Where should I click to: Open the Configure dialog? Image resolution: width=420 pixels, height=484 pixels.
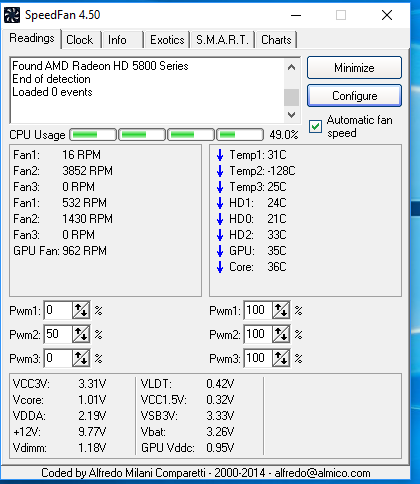[354, 96]
